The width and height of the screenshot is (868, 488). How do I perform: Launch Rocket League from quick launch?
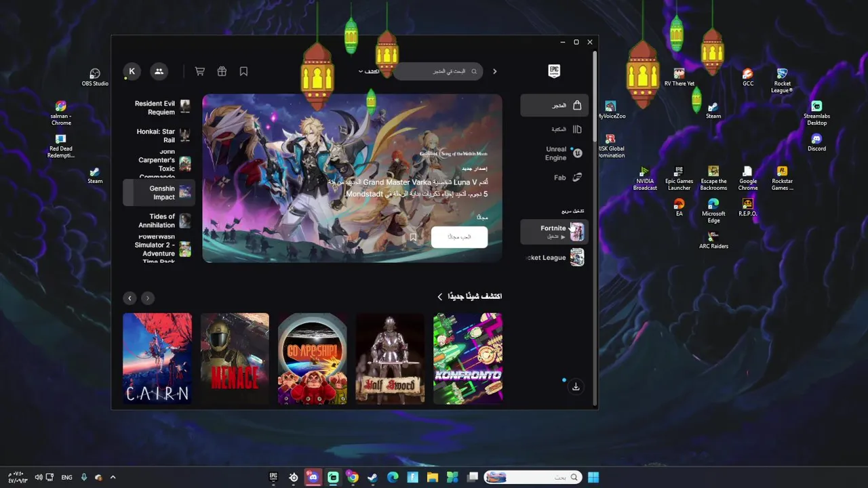(554, 258)
